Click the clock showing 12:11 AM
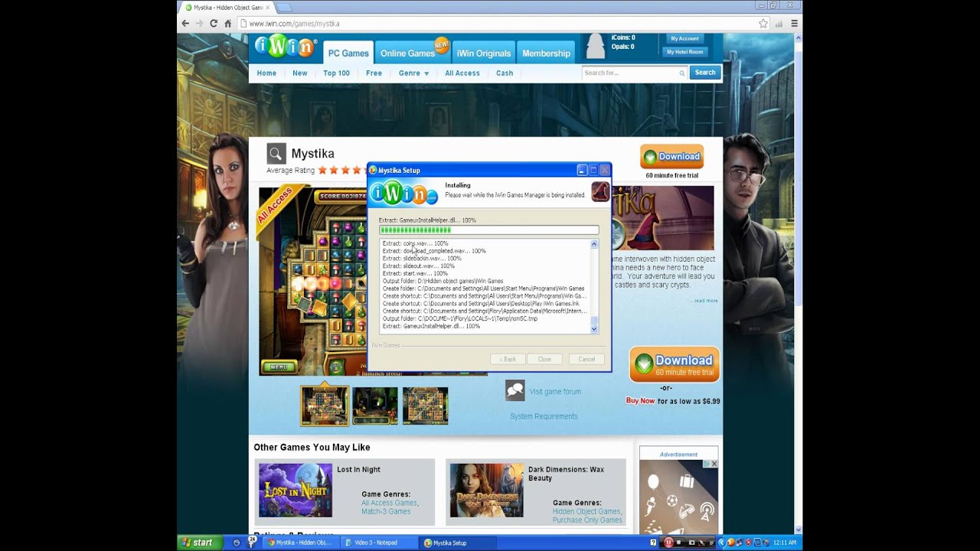The height and width of the screenshot is (551, 980). click(785, 543)
